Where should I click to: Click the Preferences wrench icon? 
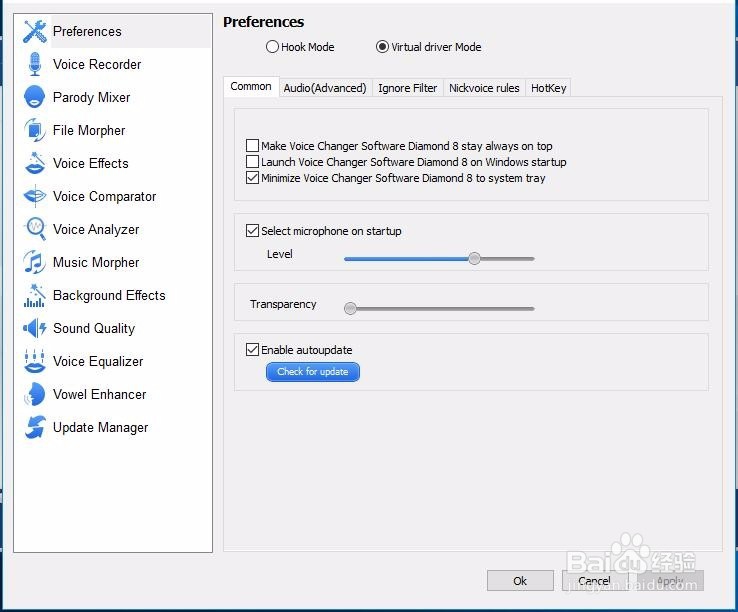[x=35, y=32]
